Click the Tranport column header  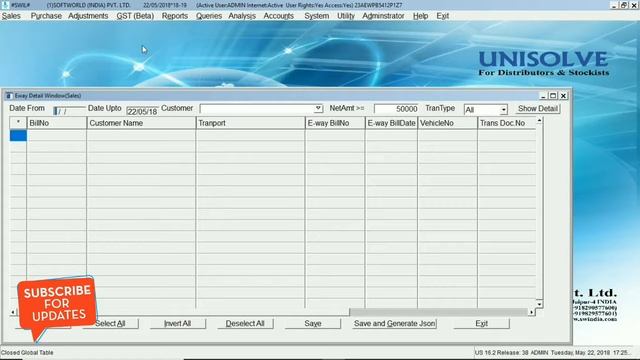pyautogui.click(x=250, y=123)
